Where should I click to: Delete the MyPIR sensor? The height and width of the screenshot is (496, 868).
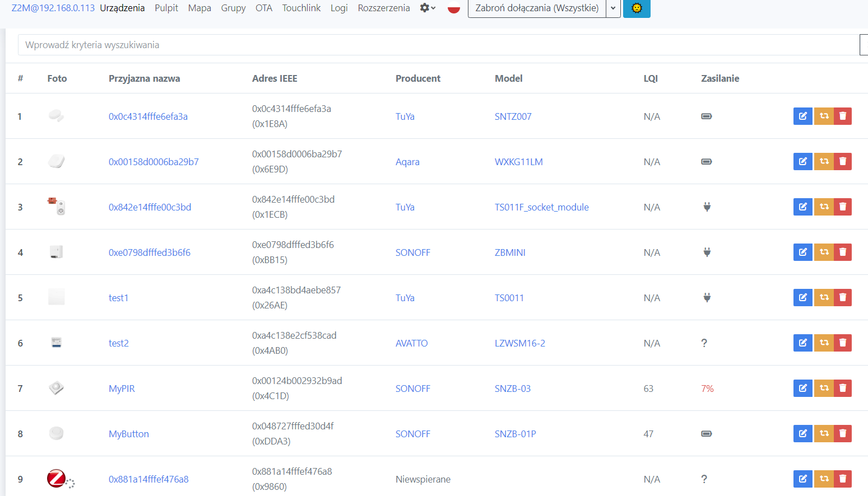843,388
